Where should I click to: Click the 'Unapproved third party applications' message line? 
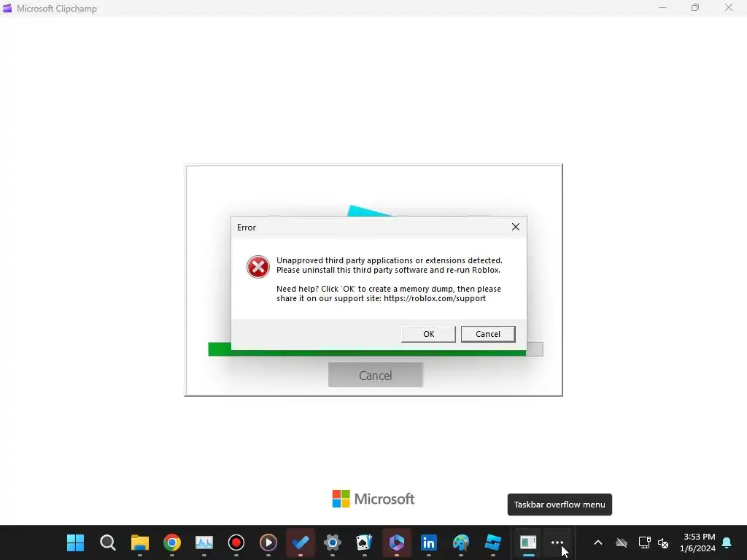coord(390,260)
